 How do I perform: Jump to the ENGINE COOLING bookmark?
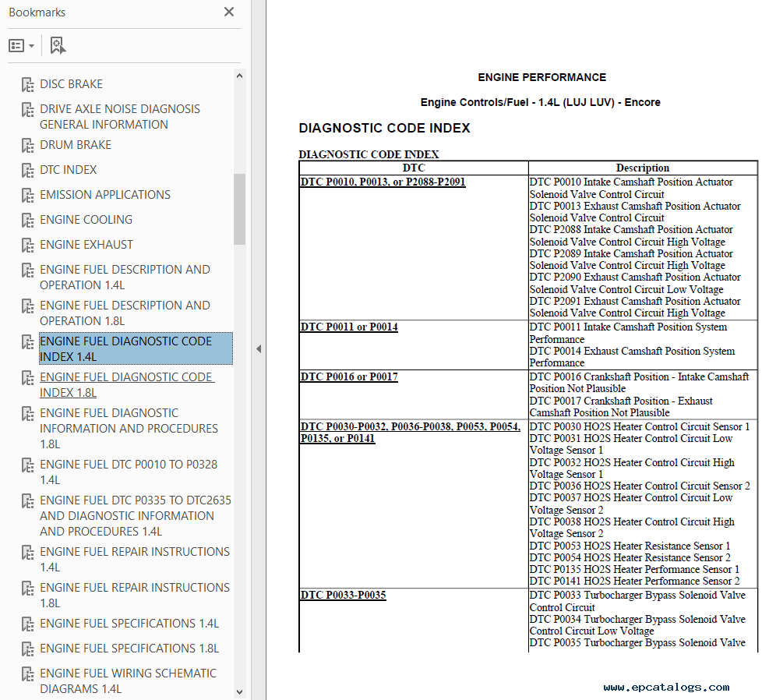(x=86, y=220)
